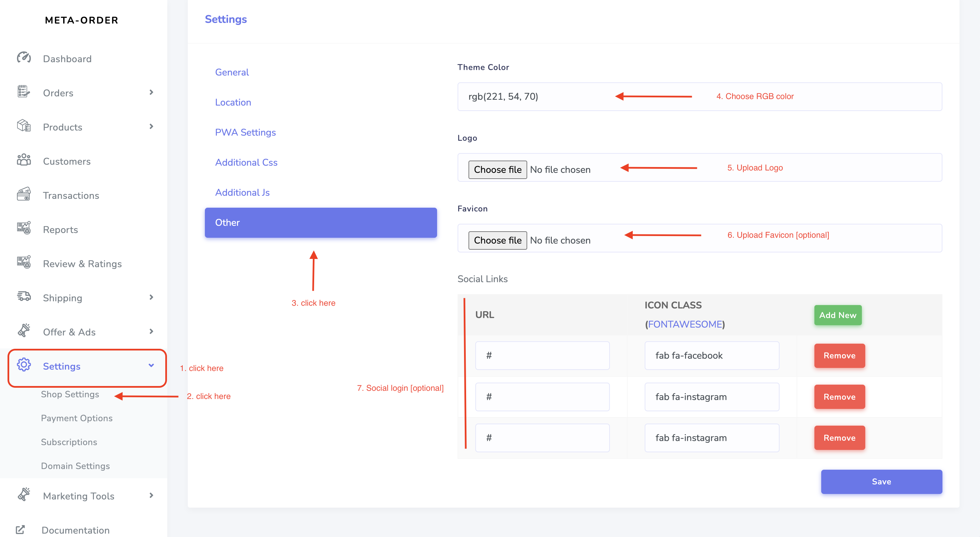Click the Orders notepad icon
This screenshot has width=980, height=537.
click(x=24, y=92)
